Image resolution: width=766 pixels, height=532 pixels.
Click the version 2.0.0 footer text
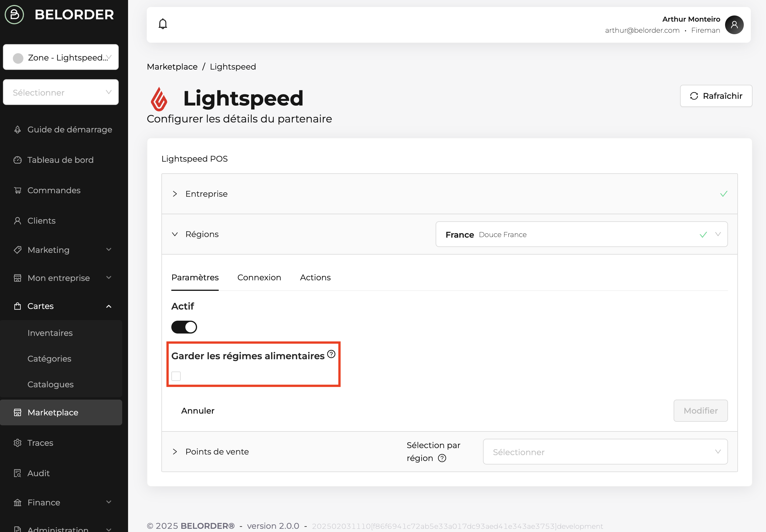coord(273,526)
